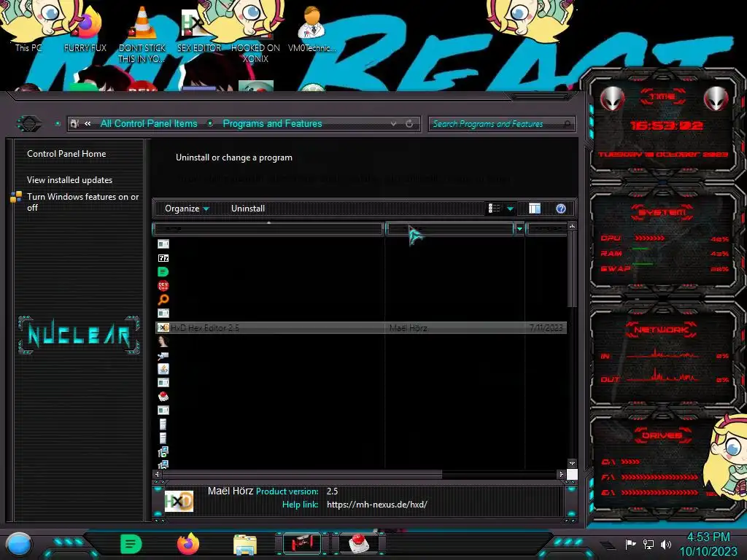
Task: Click the Maël Hörz publisher cell
Action: 409,327
